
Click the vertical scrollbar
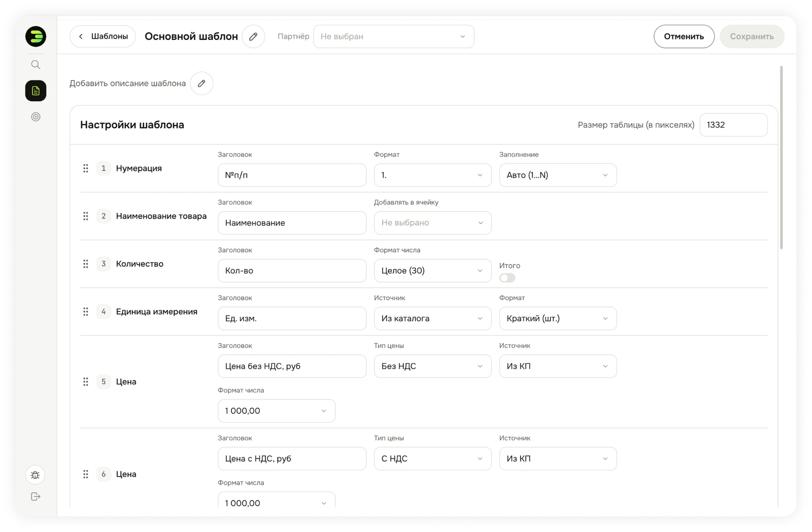(x=781, y=158)
